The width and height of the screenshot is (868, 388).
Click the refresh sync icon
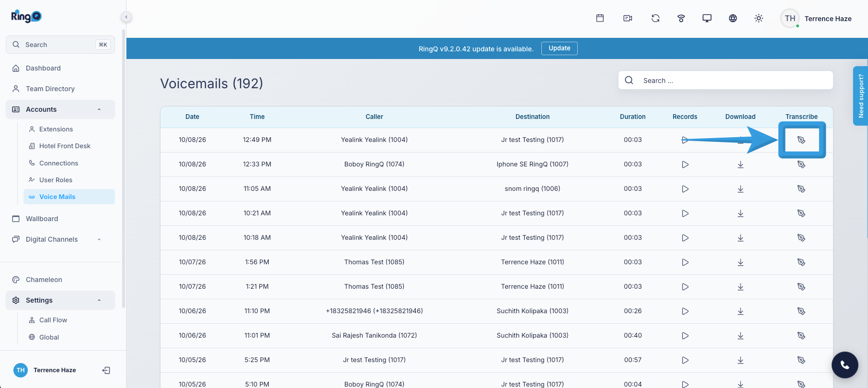pos(655,18)
